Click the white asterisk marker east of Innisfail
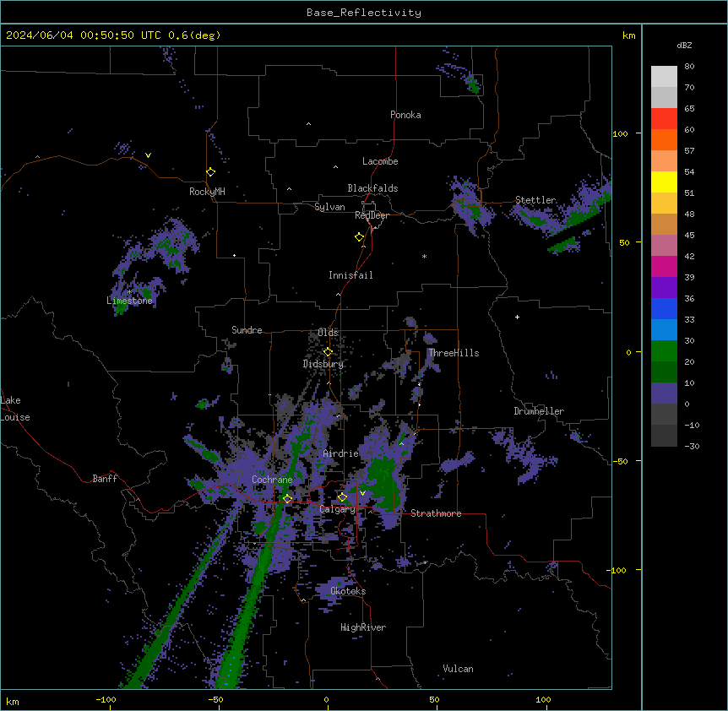This screenshot has width=728, height=711. [424, 256]
